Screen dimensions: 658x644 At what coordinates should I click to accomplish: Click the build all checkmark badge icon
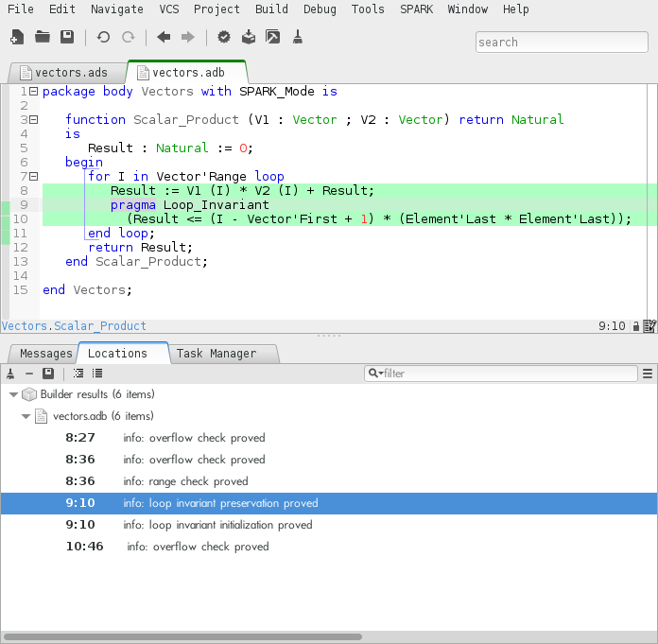[224, 38]
